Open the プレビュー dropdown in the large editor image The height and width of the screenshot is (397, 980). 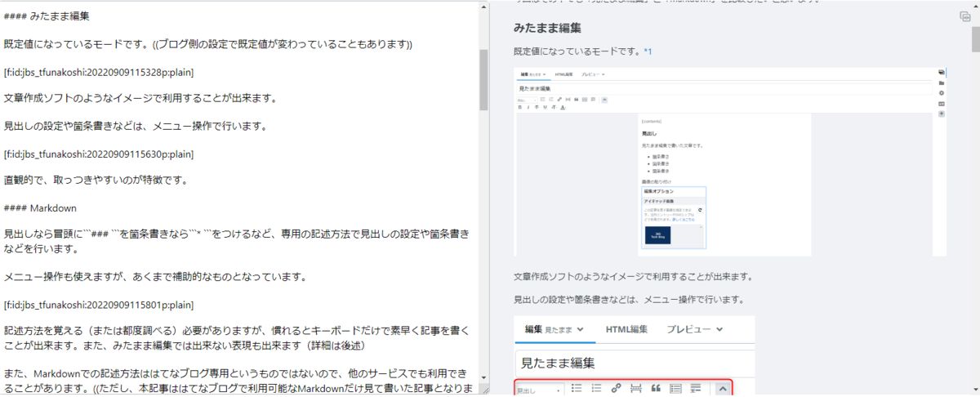point(694,329)
